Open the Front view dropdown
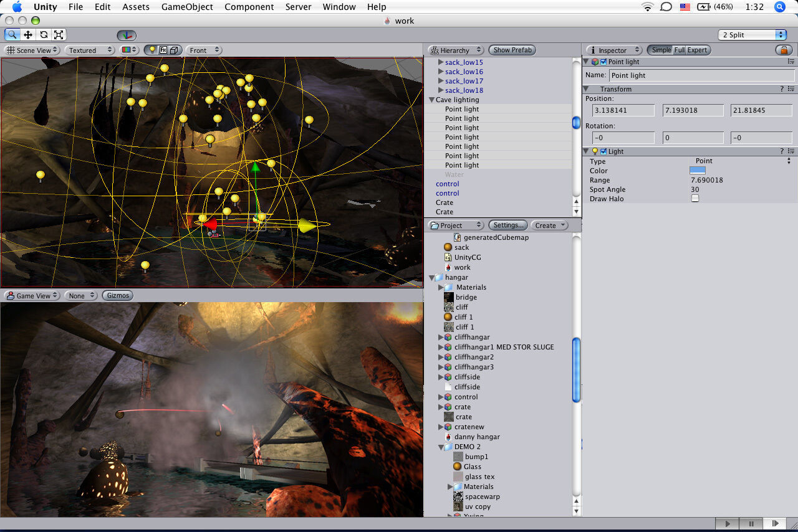The image size is (798, 532). [203, 50]
